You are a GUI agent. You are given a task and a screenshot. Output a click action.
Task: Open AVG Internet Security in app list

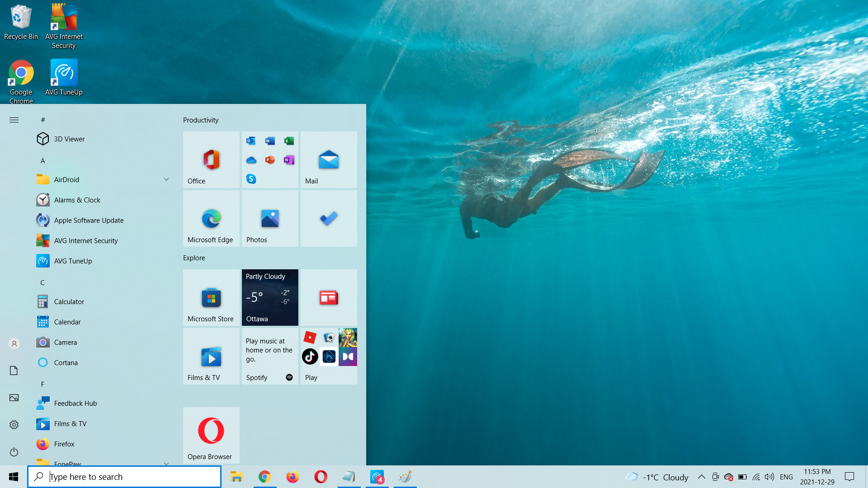pyautogui.click(x=104, y=240)
